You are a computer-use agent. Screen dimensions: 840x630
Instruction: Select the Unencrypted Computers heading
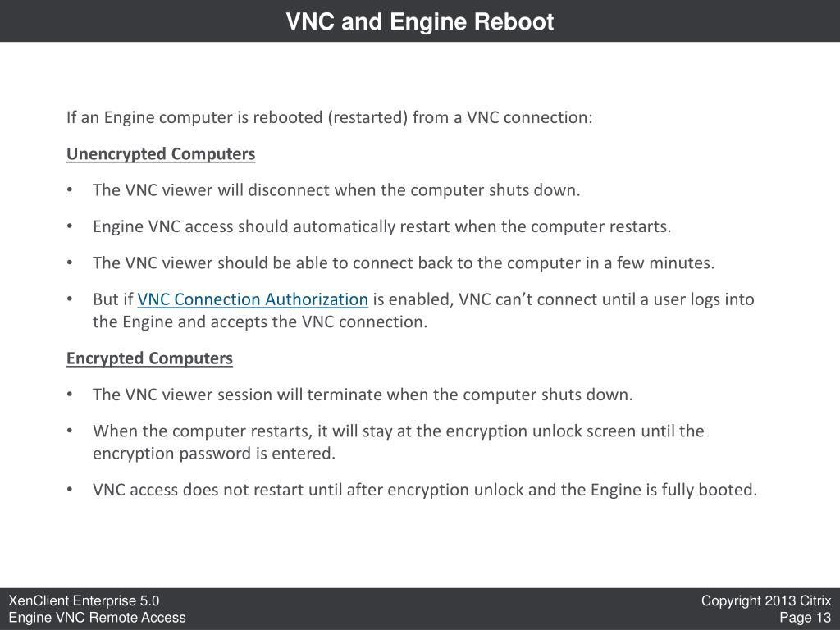pos(161,154)
